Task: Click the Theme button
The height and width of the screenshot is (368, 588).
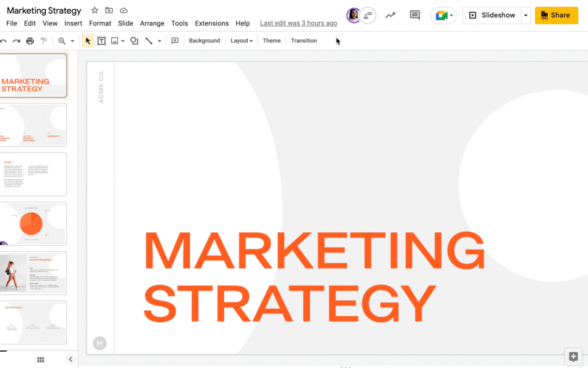Action: pyautogui.click(x=272, y=40)
